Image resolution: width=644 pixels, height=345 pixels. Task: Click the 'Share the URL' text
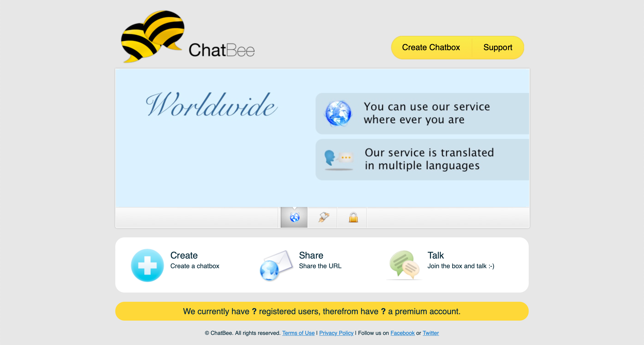click(320, 266)
